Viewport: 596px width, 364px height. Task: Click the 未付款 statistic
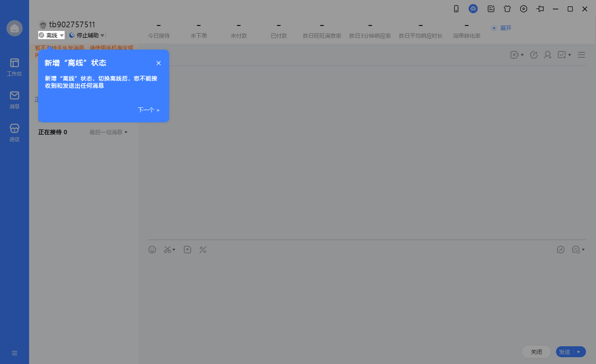tap(239, 30)
